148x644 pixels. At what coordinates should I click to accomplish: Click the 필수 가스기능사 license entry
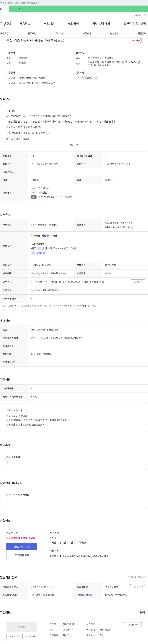point(40,188)
